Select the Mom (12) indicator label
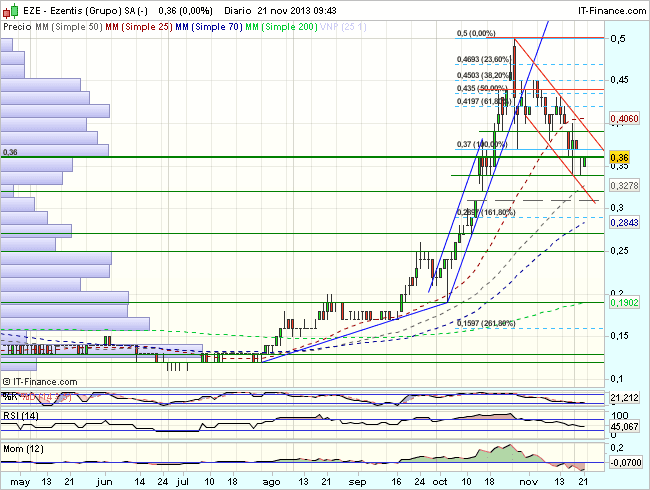Viewport: 650px width, 490px height. 23,449
